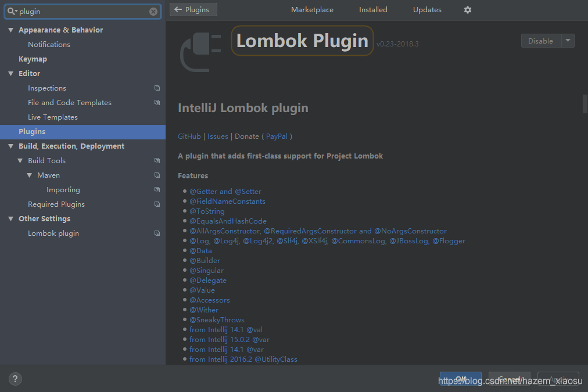Open the @Builder link
The height and width of the screenshot is (392, 588).
coord(205,260)
